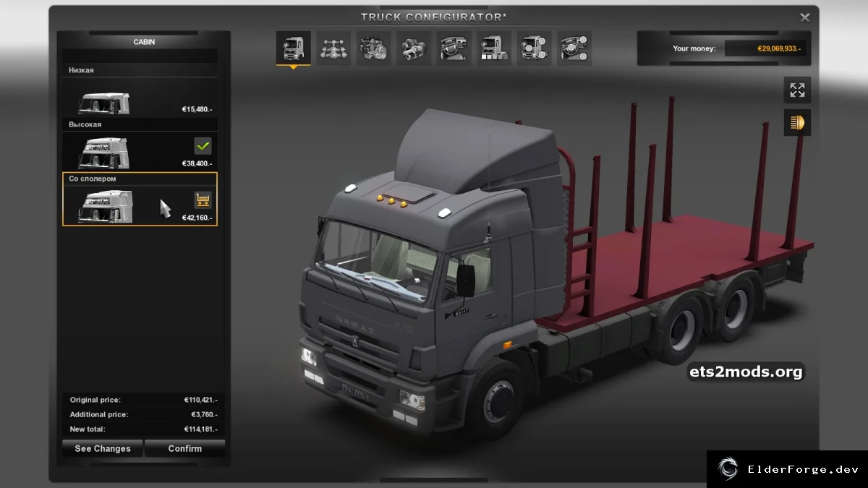Click the €114,181.- new total value
Image resolution: width=868 pixels, height=488 pixels.
pyautogui.click(x=201, y=429)
